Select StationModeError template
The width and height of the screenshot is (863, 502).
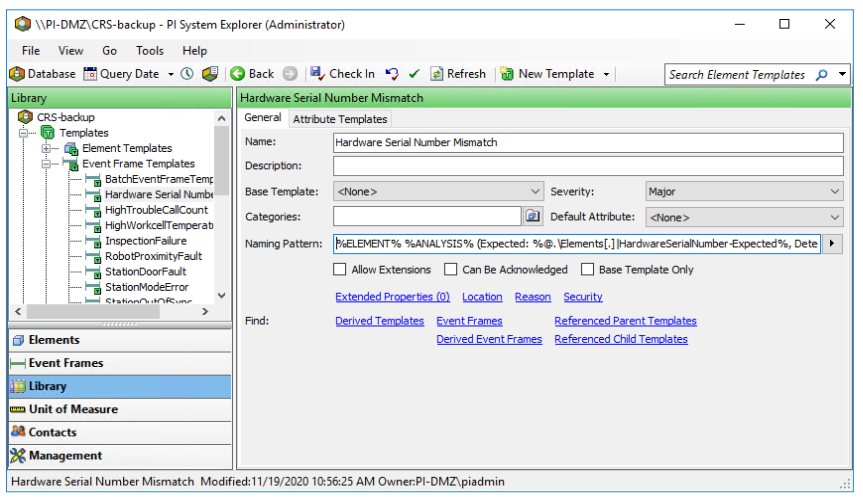click(x=146, y=287)
